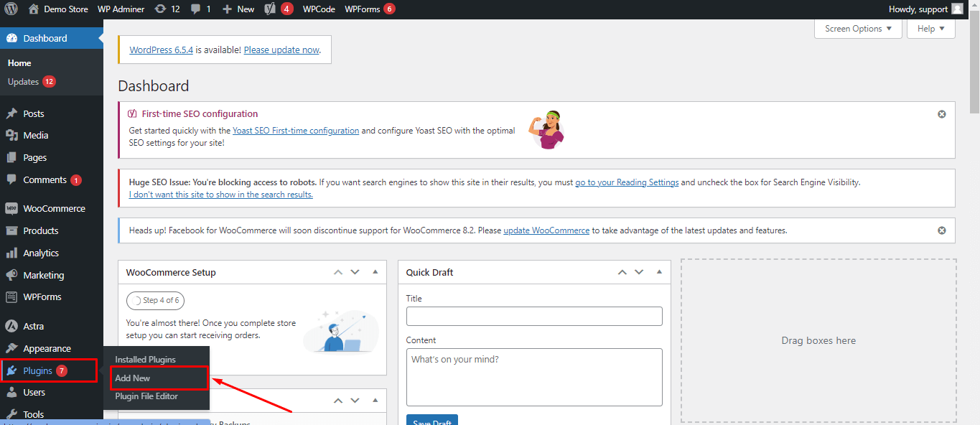Click the Step 4 of 6 progress badge
Viewport: 980px width, 425px height.
pos(155,300)
